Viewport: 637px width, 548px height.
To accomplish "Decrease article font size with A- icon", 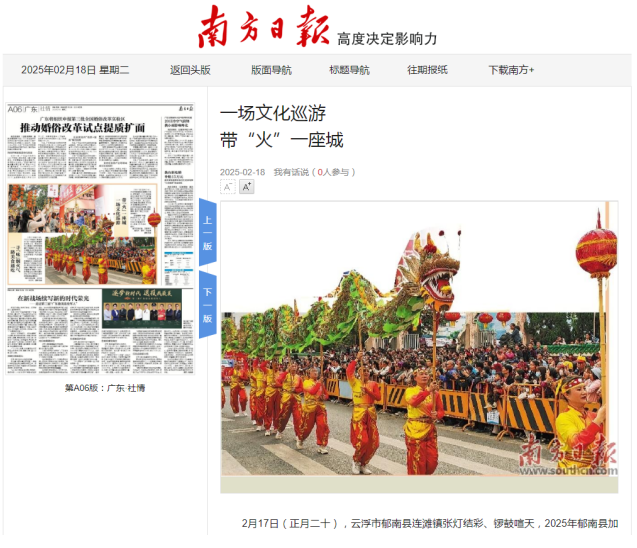I will pos(228,187).
